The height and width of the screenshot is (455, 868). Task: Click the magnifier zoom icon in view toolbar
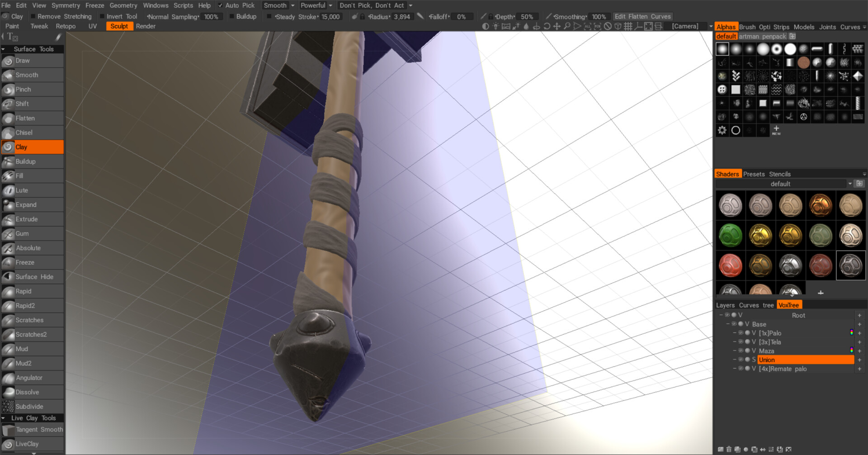pyautogui.click(x=567, y=26)
